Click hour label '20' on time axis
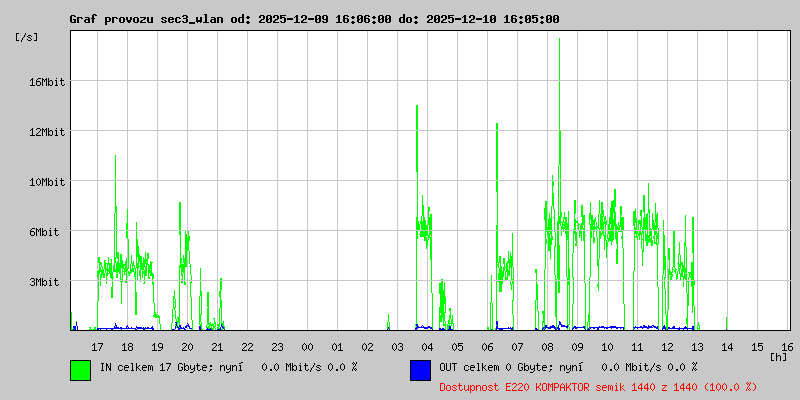 click(x=187, y=347)
